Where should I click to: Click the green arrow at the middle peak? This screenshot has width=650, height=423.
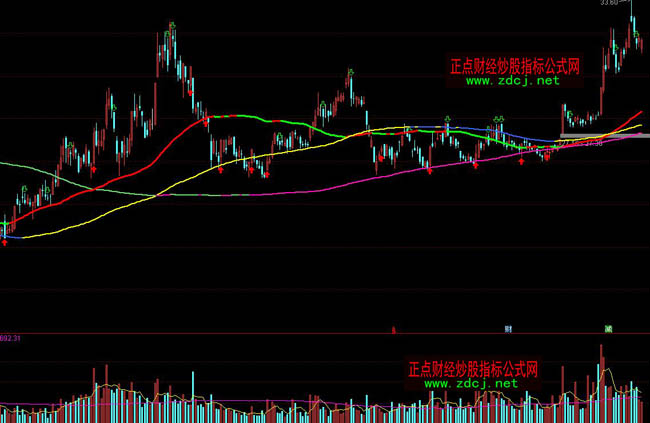tap(351, 71)
